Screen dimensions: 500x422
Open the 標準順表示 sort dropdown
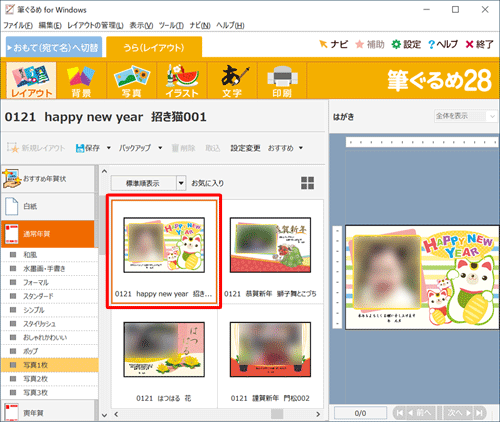click(x=148, y=183)
